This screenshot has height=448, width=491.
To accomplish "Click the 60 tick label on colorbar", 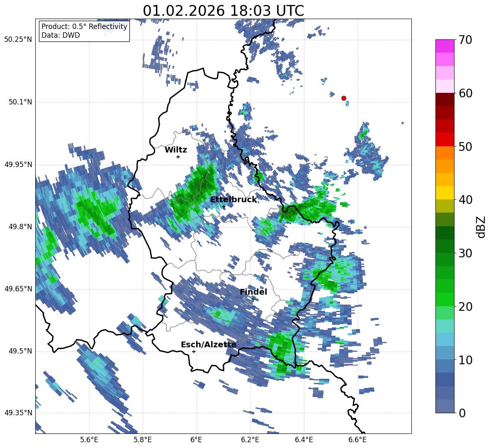I will (465, 93).
